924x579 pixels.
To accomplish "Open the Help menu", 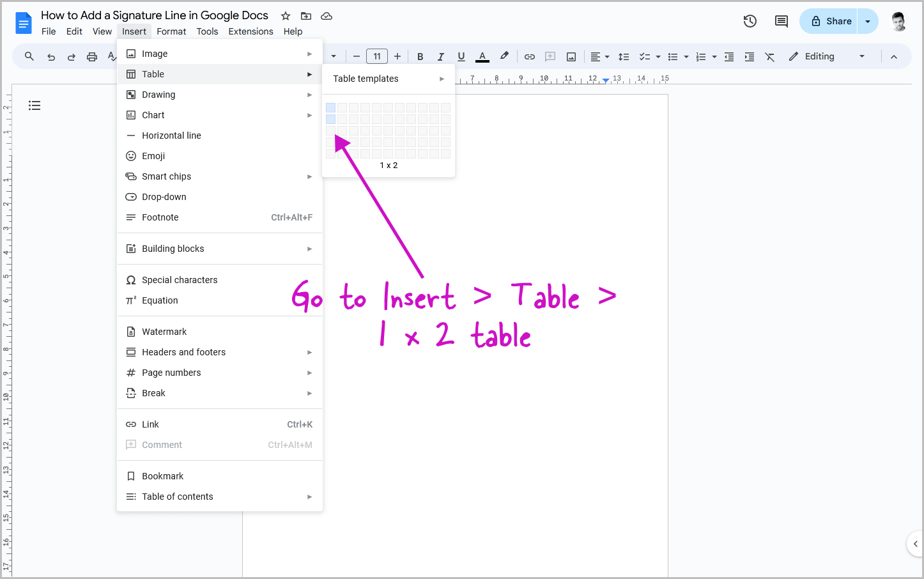I will pyautogui.click(x=293, y=31).
